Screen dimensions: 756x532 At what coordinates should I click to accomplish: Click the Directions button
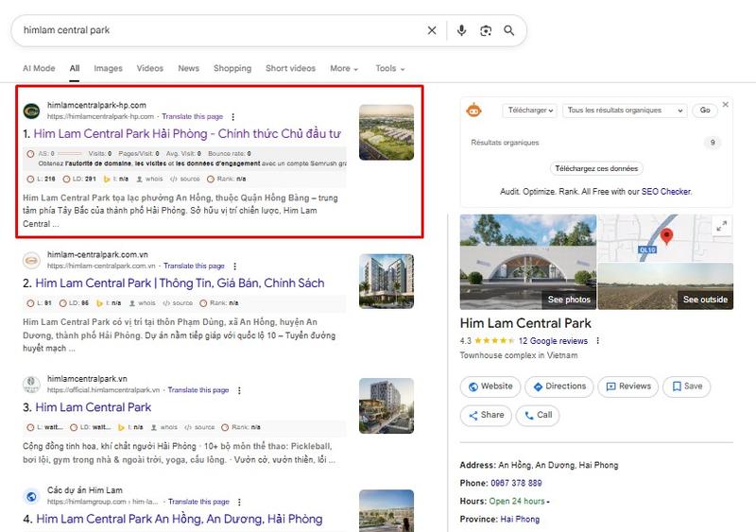(x=559, y=386)
